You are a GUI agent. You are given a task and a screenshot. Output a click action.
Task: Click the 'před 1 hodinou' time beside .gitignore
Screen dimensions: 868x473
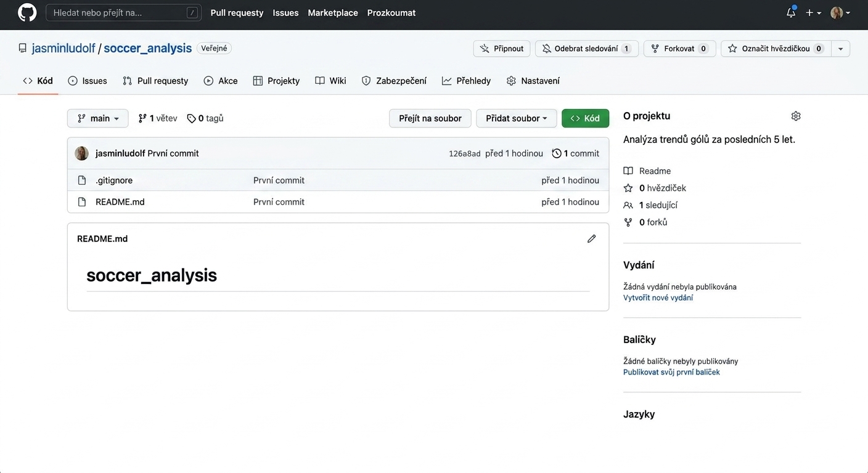[570, 180]
